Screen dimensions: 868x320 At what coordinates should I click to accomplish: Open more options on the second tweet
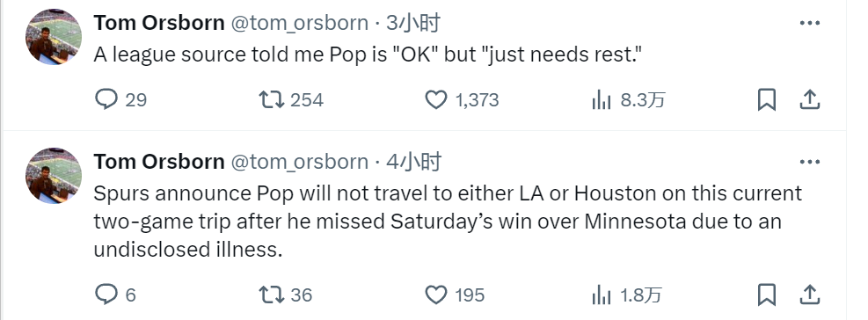point(810,163)
